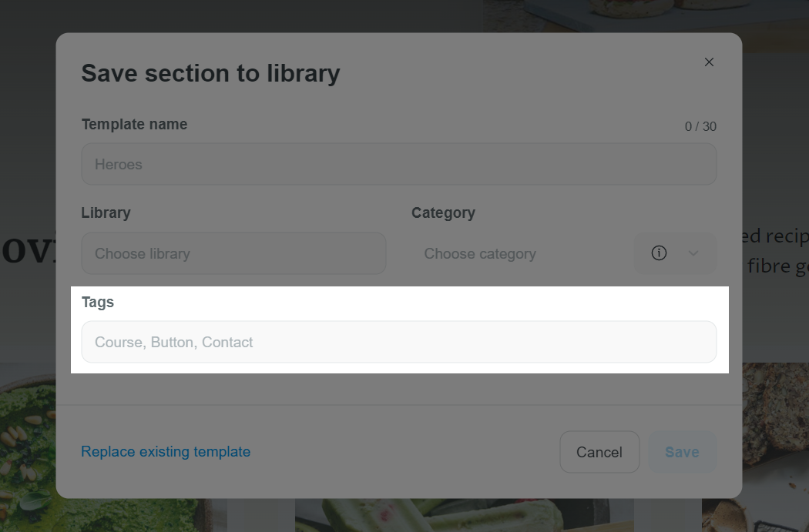The height and width of the screenshot is (532, 809).
Task: Follow the Replace existing template link
Action: [x=166, y=452]
